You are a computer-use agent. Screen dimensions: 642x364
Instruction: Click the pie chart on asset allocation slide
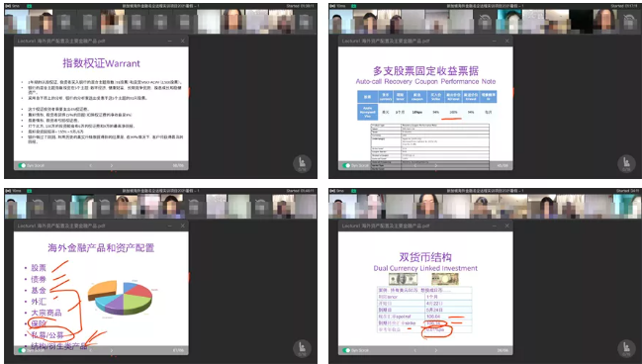click(120, 298)
